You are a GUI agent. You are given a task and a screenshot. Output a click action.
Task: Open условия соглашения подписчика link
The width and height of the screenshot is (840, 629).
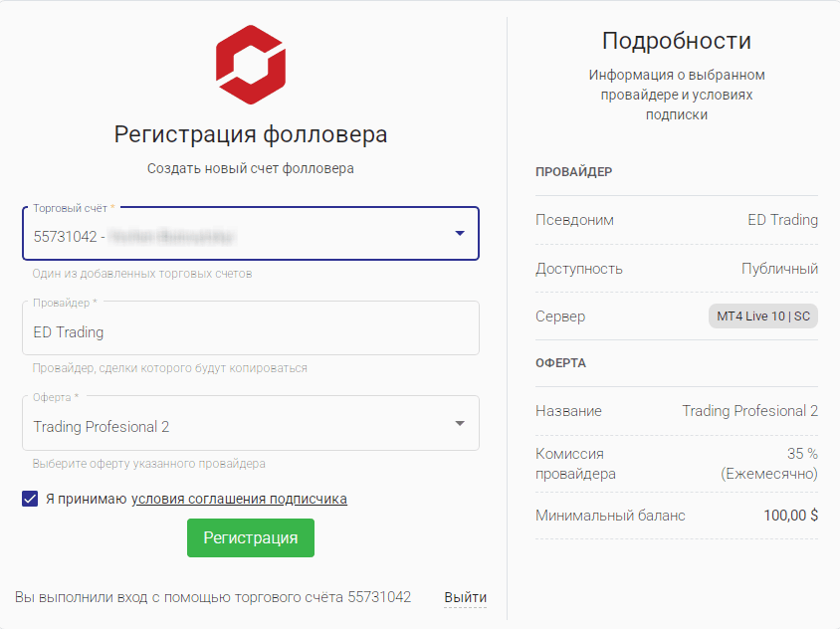pos(239,499)
